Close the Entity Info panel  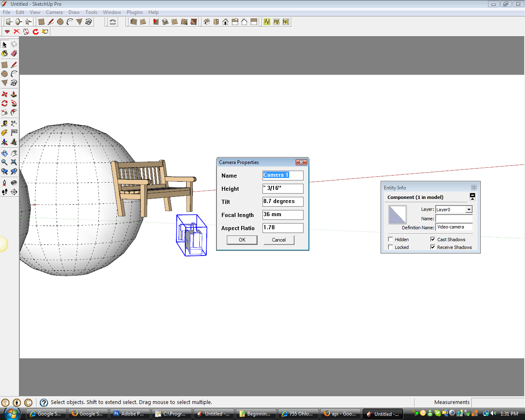[474, 187]
